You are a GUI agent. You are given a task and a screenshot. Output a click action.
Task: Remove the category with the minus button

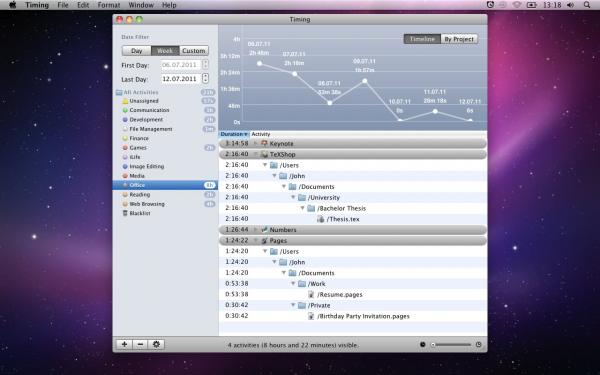click(x=140, y=344)
